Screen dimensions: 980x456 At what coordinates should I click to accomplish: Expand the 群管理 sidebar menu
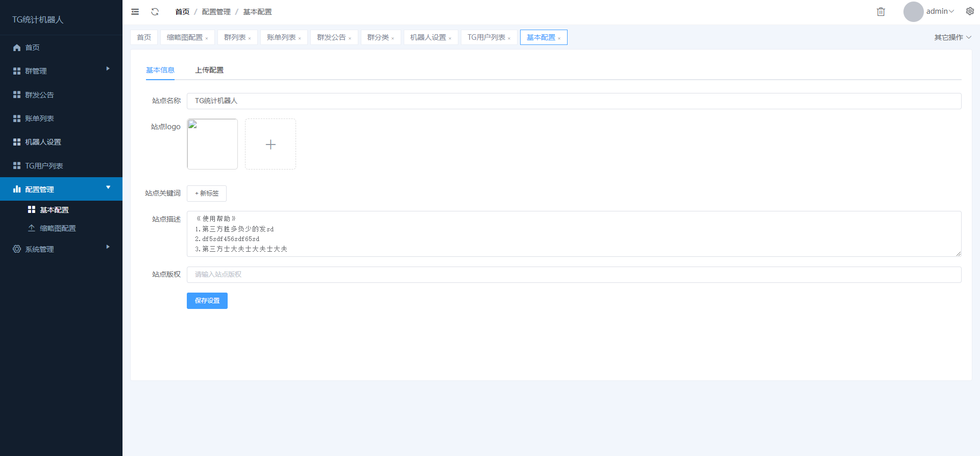[61, 71]
